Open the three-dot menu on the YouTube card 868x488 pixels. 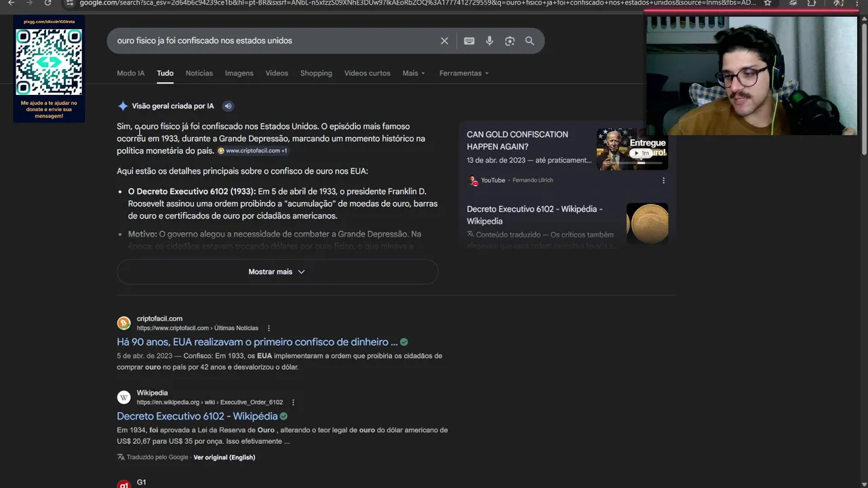663,180
